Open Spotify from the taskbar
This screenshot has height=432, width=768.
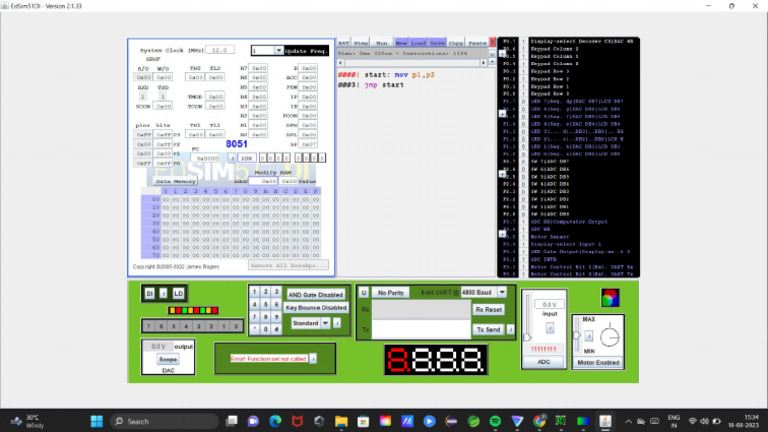coord(494,421)
